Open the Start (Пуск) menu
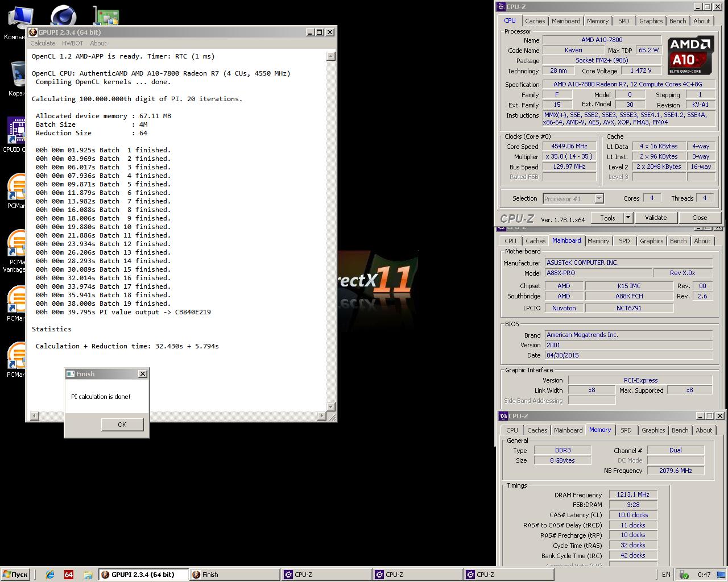Image resolution: width=728 pixels, height=582 pixels. [x=15, y=575]
